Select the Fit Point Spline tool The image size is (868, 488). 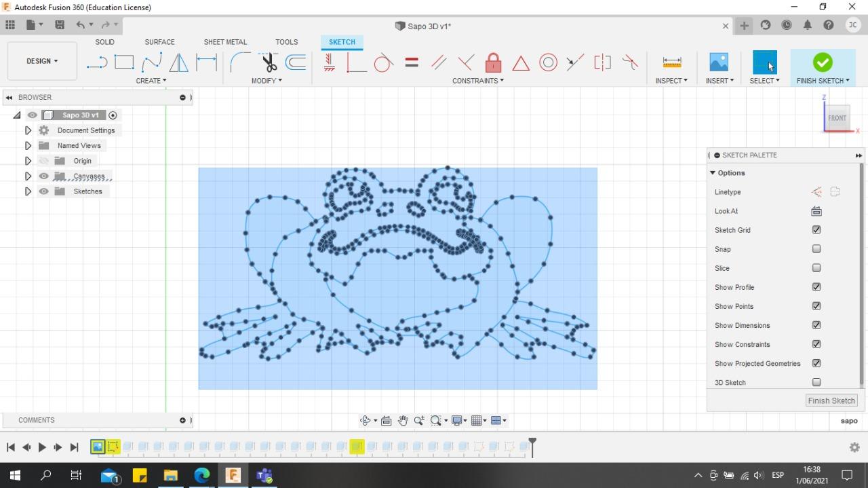[x=151, y=62]
